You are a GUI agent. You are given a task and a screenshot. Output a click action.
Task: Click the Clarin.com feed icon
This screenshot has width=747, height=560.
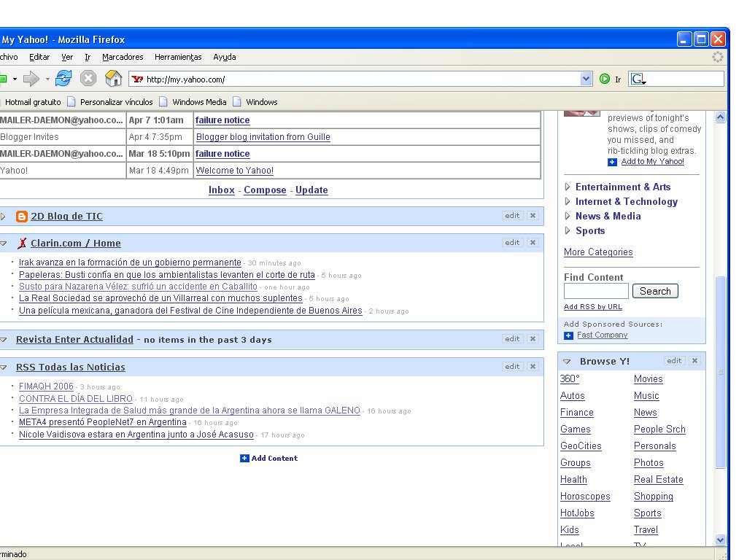pos(22,244)
